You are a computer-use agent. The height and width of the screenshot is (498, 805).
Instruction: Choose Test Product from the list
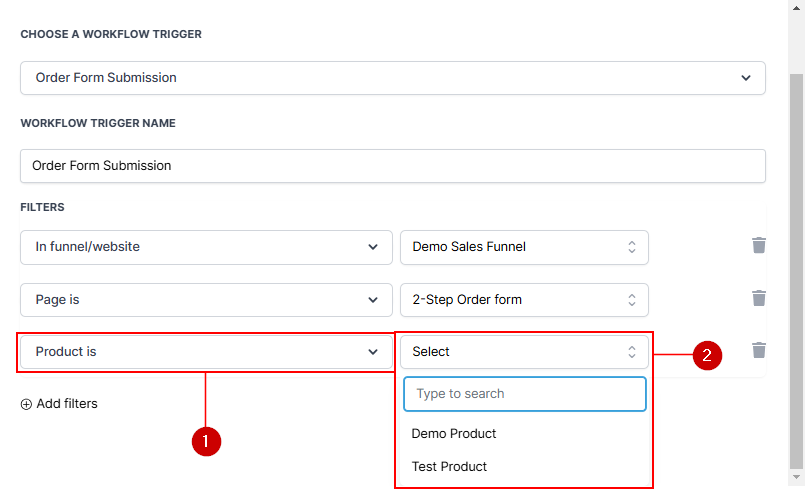[450, 466]
